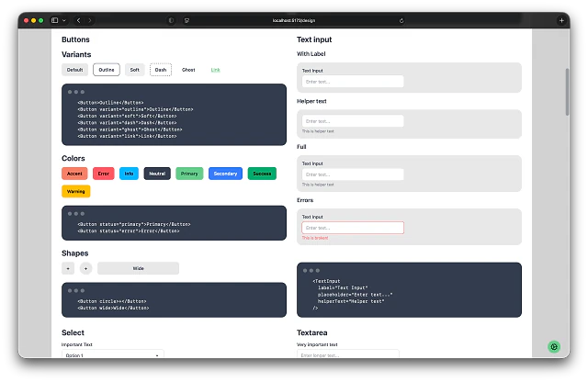Click the page vertical scrollbar
Screen dimensions: 588x382
[568, 92]
